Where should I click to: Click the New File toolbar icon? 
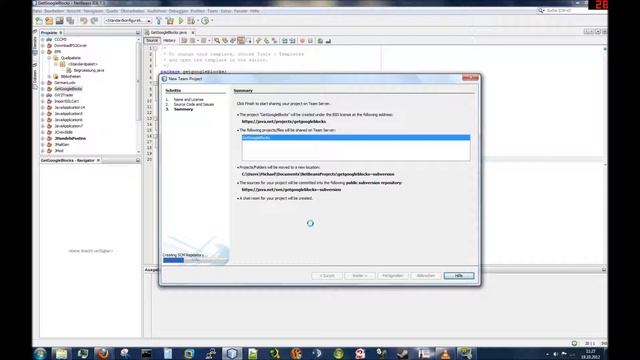[39, 20]
